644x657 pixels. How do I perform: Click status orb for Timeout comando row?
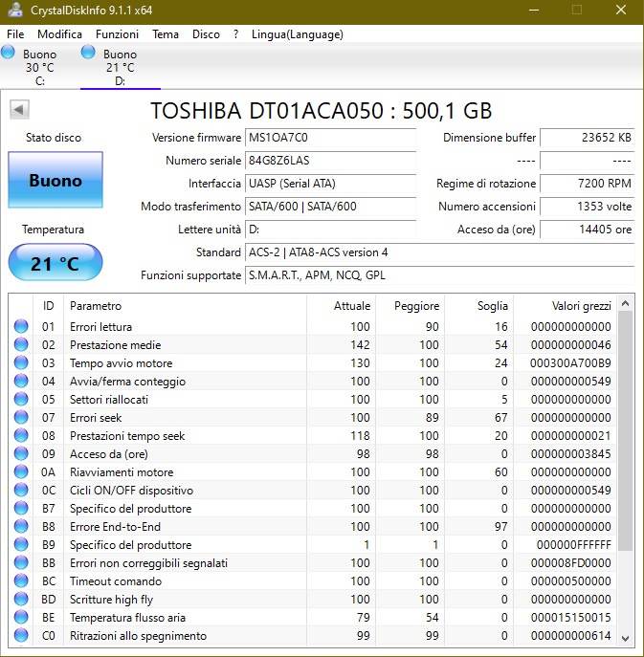pos(21,580)
